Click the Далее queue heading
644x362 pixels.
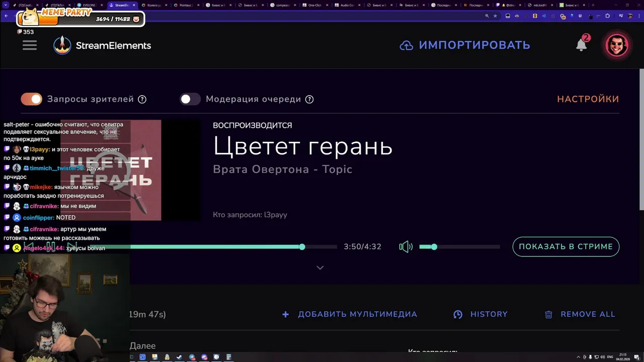(142, 346)
